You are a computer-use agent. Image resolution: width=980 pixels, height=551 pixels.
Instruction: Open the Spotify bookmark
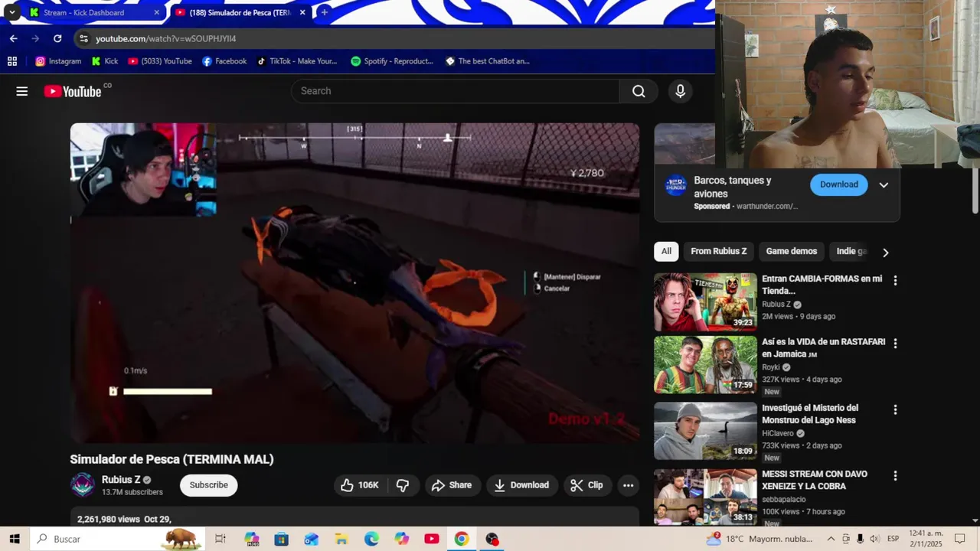coord(392,61)
